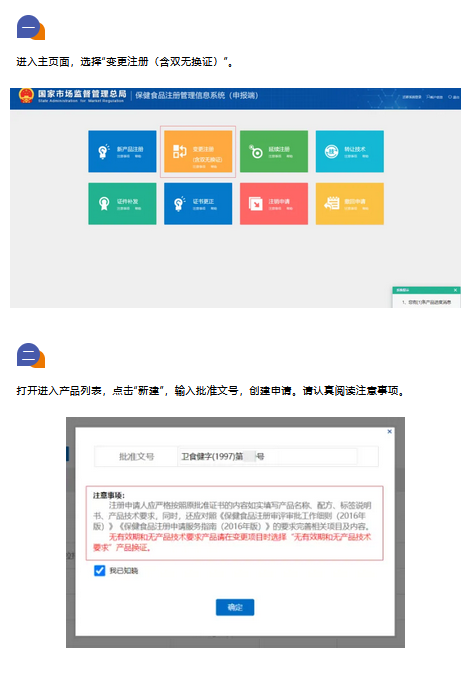Click the 注意事项 heading in the dialog

[x=109, y=495]
